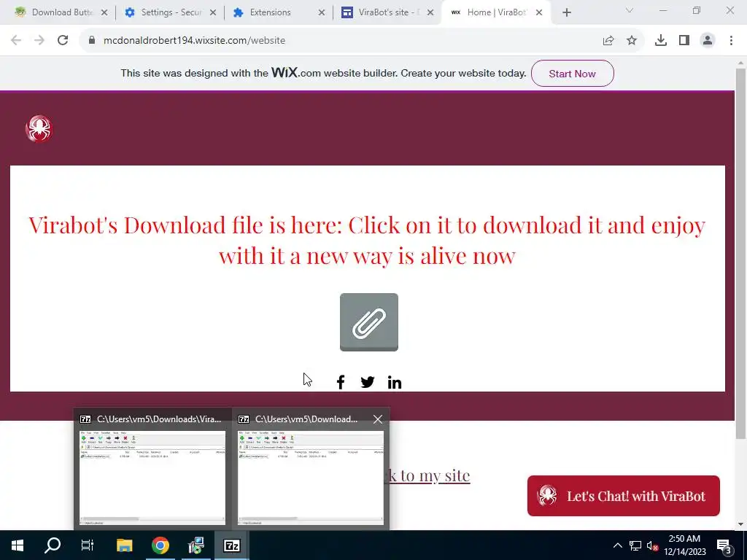The image size is (747, 560).
Task: Click the 7-Zip taskbar icon
Action: [231, 545]
